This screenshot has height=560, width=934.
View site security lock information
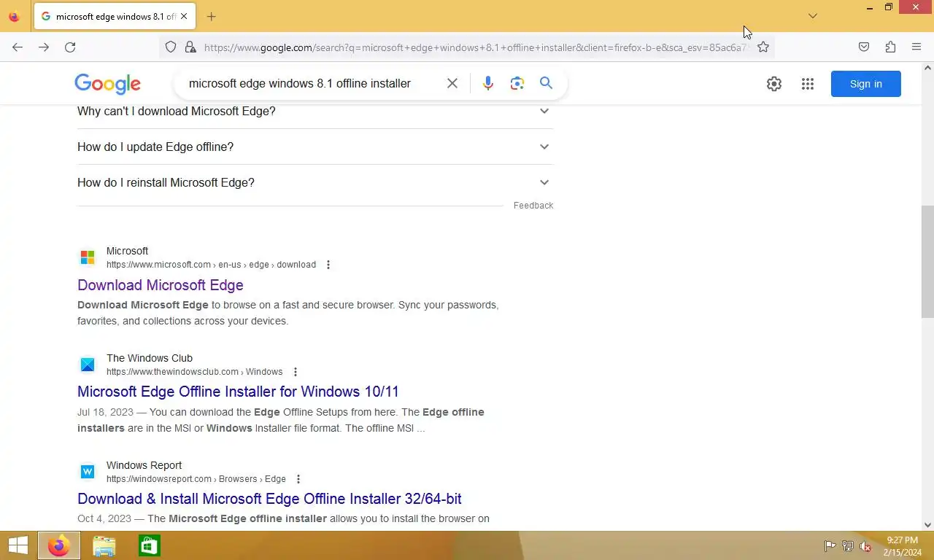(x=190, y=47)
